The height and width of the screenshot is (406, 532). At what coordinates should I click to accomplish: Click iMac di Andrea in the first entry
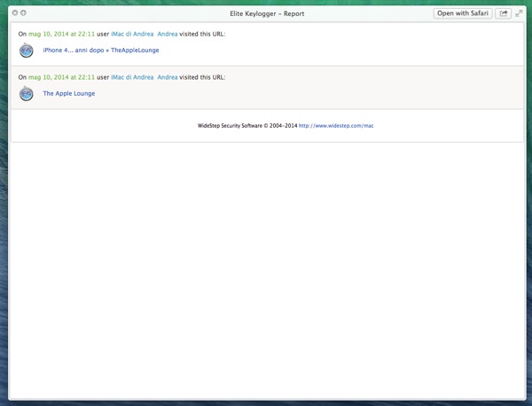[132, 34]
